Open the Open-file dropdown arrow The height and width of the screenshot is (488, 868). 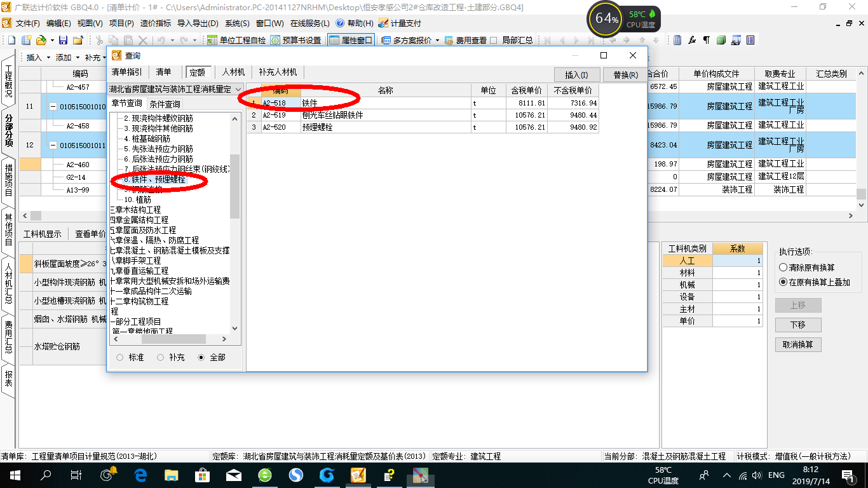coord(51,41)
